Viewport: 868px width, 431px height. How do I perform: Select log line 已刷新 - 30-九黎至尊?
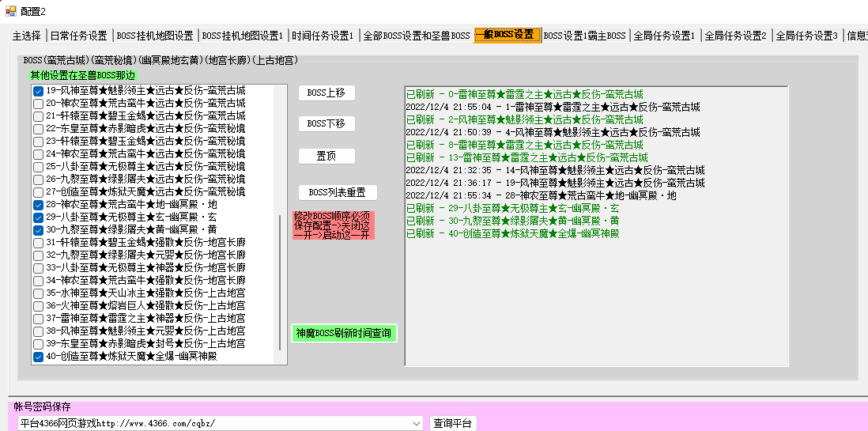pyautogui.click(x=512, y=221)
